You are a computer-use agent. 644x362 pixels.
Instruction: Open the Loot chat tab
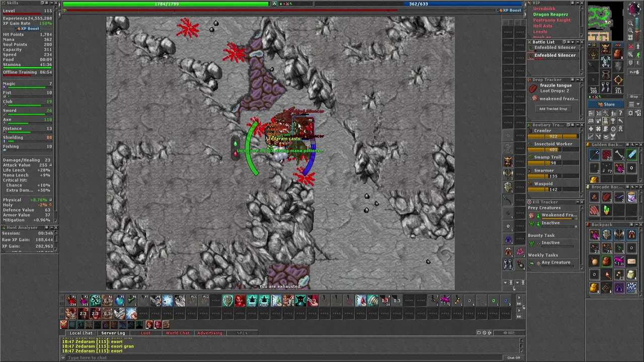[x=145, y=333]
